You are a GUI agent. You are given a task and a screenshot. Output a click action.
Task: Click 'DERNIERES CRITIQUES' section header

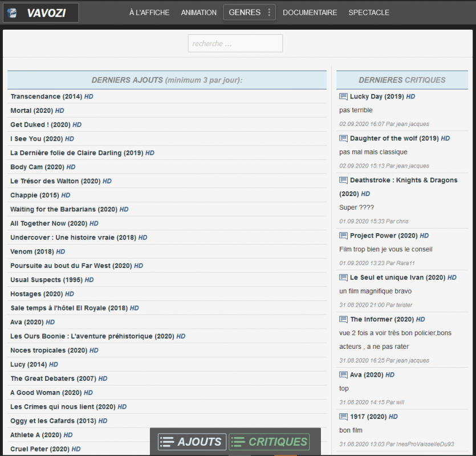coord(402,80)
